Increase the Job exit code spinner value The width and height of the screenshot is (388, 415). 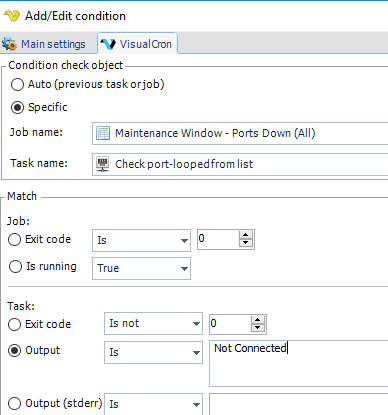click(246, 235)
